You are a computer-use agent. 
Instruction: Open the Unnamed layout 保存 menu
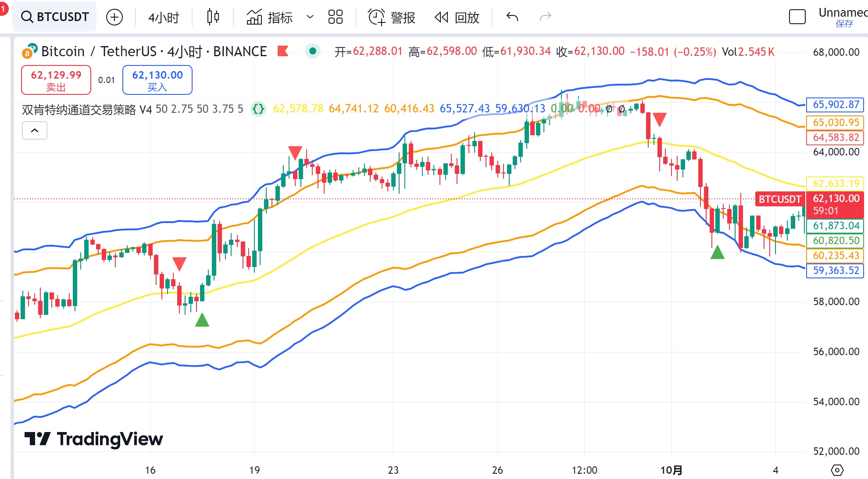coord(843,17)
